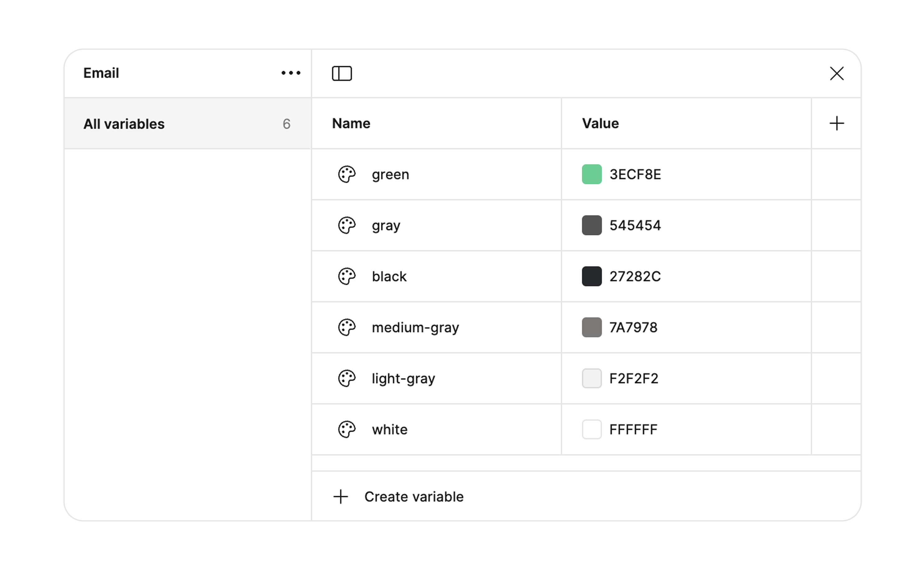The image size is (924, 570).
Task: Click the palette icon beside medium-gray variable
Action: 347,328
